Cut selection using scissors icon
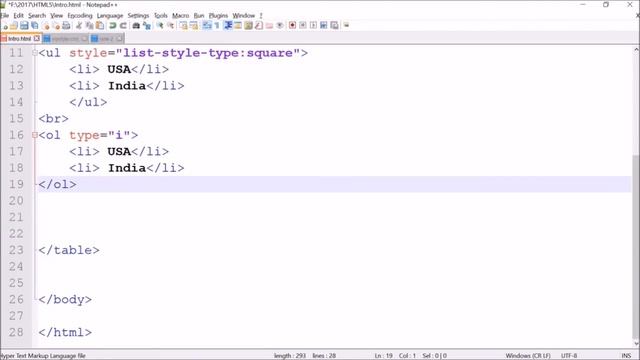The width and height of the screenshot is (640, 360). 79,26
